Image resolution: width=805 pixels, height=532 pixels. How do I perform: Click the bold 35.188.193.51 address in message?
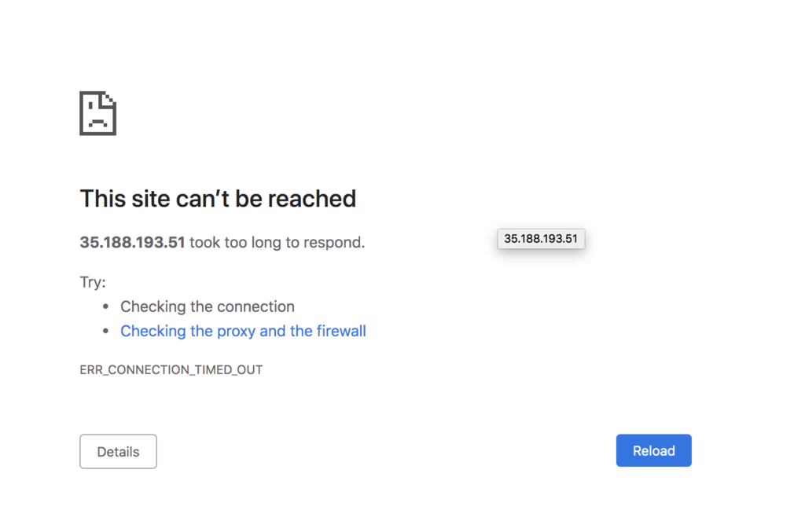[132, 242]
